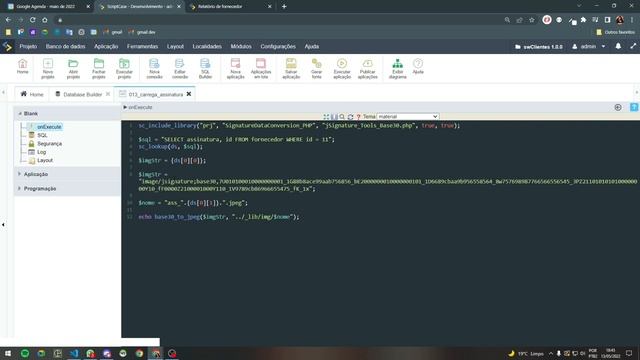640x360 pixels.
Task: Click the circled plus icon above the editor
Action: pyautogui.click(x=618, y=107)
